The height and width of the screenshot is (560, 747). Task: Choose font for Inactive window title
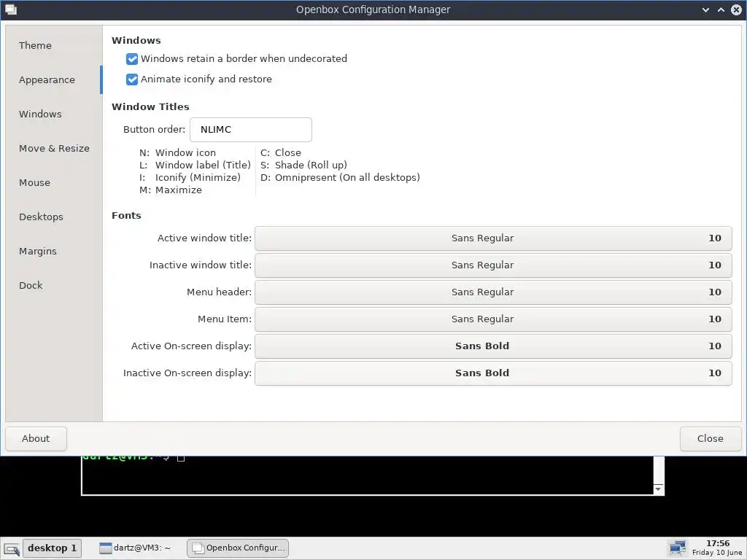coord(493,265)
